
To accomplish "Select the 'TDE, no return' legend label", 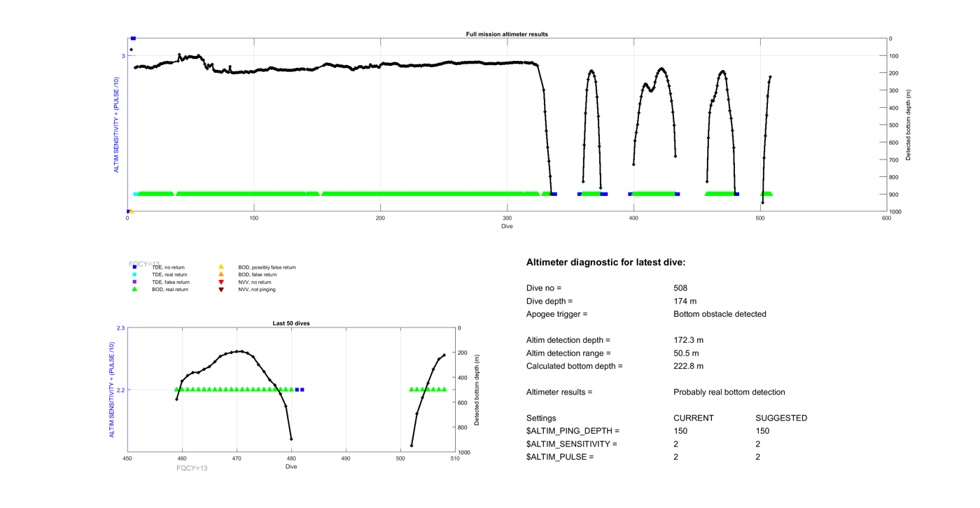I will click(168, 267).
